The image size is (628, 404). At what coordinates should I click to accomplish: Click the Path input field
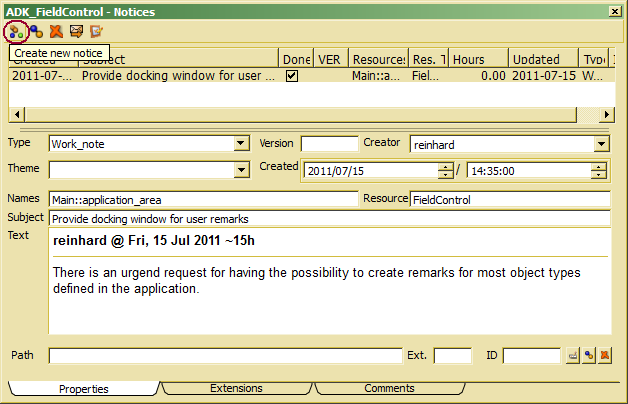click(225, 355)
